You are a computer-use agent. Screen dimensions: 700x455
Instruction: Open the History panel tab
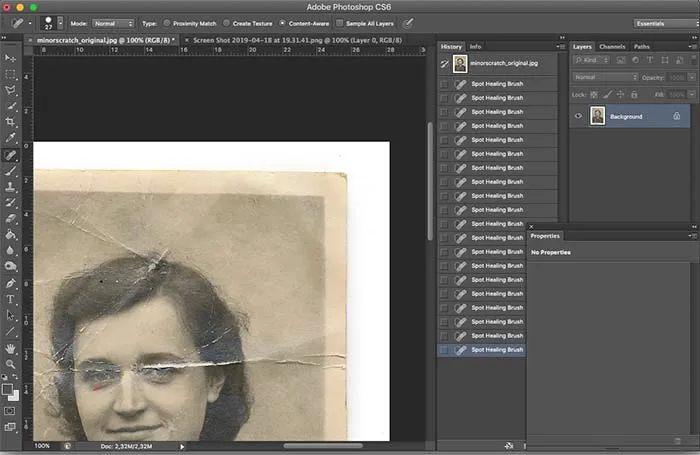pyautogui.click(x=451, y=46)
